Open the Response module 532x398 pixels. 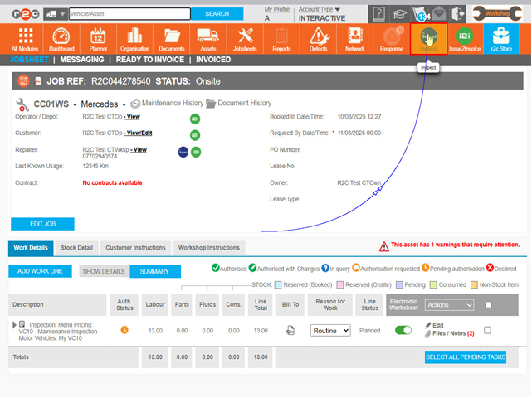tap(392, 39)
